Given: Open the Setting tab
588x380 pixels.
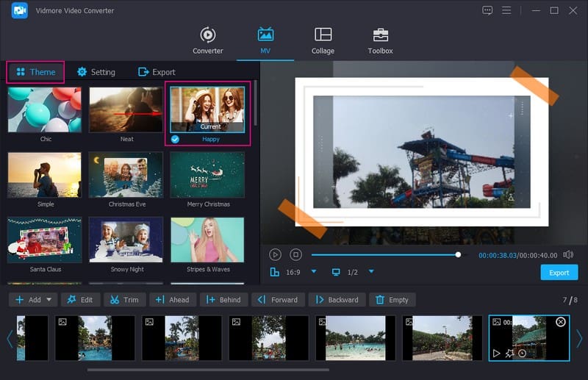Looking at the screenshot, I should tap(96, 72).
